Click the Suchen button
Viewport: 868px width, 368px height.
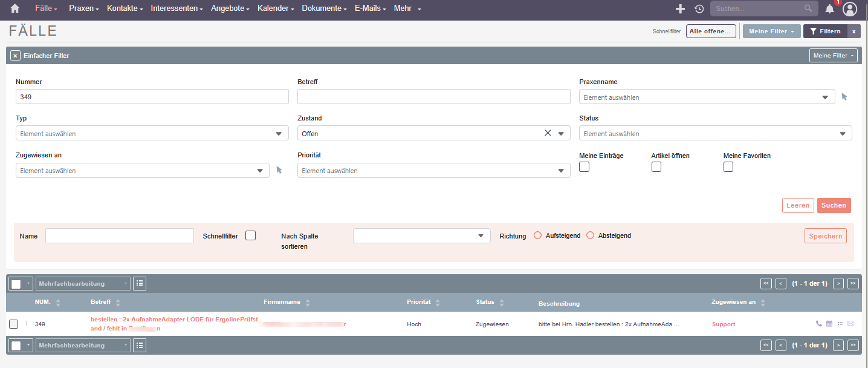[x=834, y=205]
